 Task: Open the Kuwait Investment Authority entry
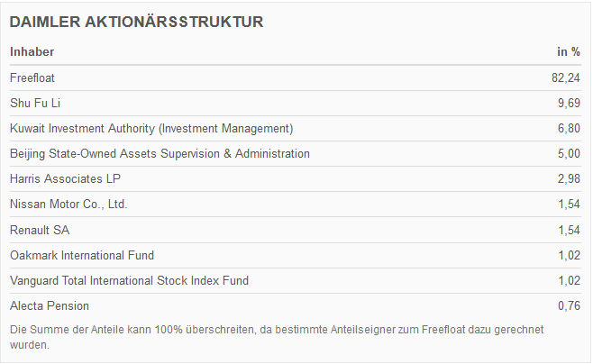tap(151, 128)
